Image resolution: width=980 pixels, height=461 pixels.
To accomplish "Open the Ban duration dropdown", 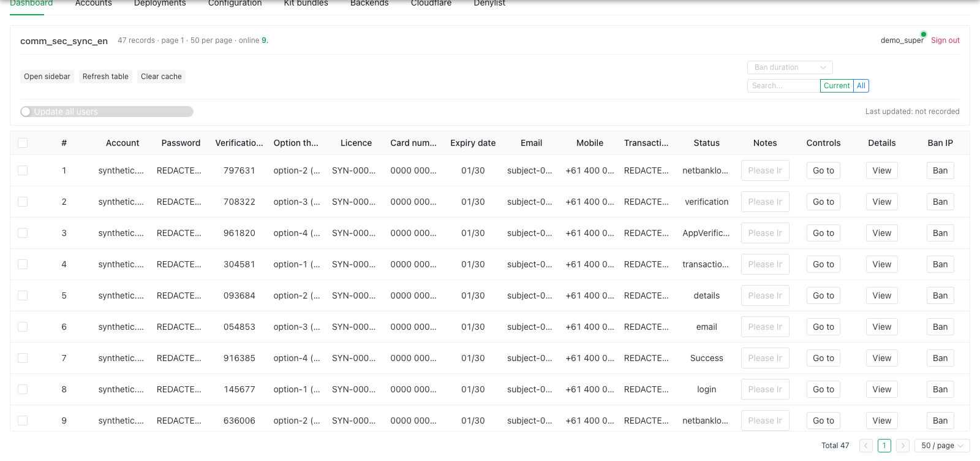I will tap(790, 67).
